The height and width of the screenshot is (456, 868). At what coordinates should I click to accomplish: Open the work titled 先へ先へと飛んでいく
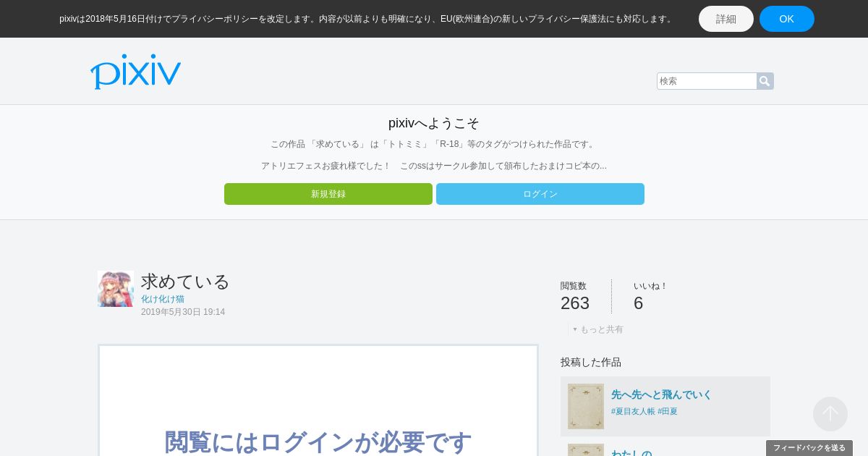tap(661, 394)
